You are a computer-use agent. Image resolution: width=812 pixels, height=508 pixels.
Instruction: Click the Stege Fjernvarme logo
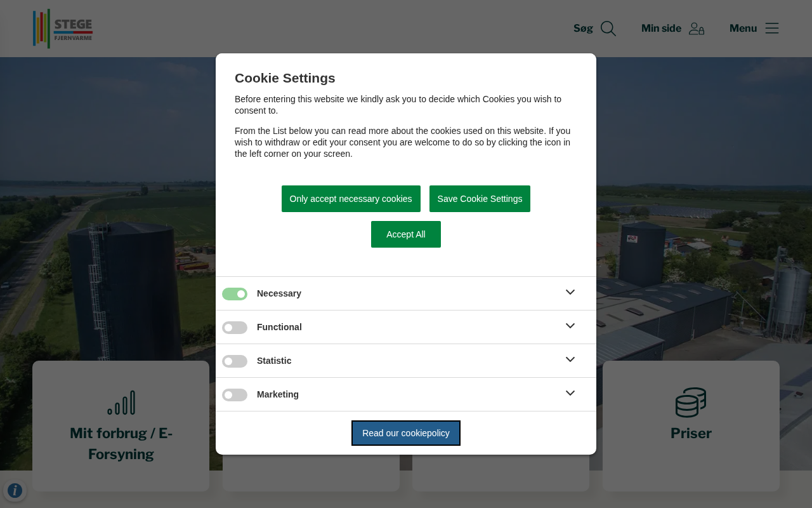pos(63,29)
